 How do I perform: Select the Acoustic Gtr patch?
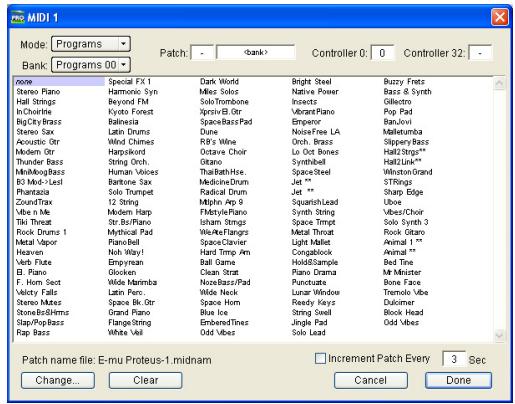[x=38, y=142]
